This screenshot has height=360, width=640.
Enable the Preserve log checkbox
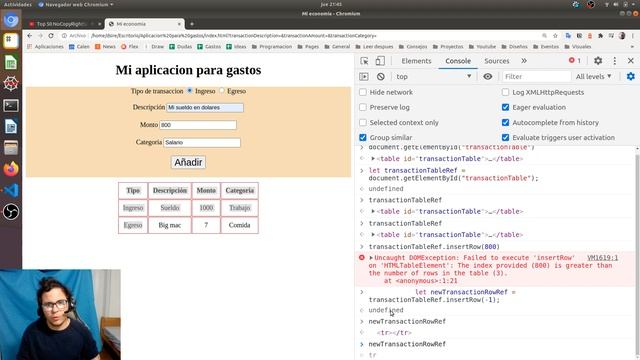[x=362, y=107]
